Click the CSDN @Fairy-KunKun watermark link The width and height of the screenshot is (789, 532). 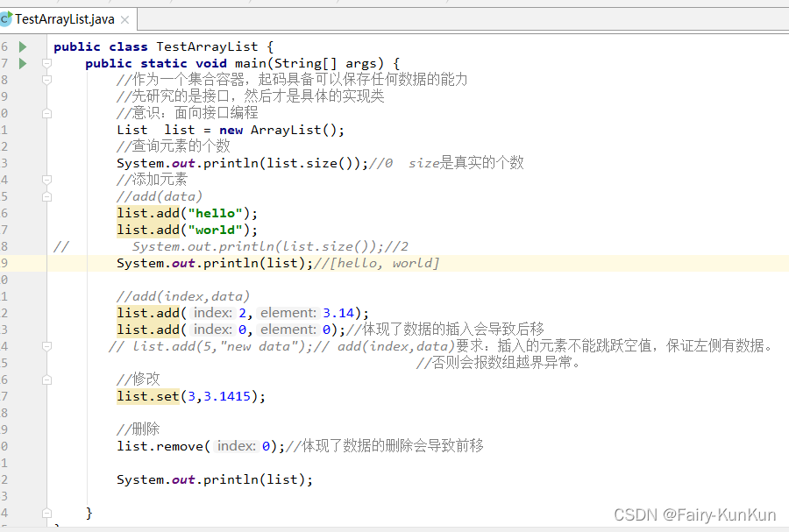(695, 514)
